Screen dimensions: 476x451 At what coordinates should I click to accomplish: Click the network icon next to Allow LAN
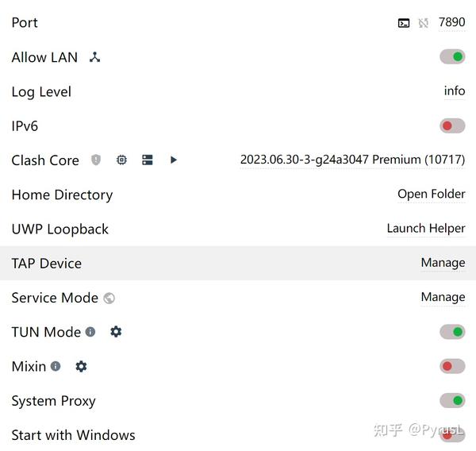pos(95,57)
